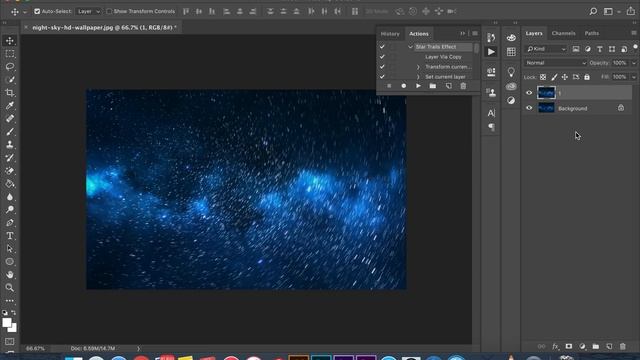Create a new action set folder
The width and height of the screenshot is (640, 360).
(x=433, y=86)
